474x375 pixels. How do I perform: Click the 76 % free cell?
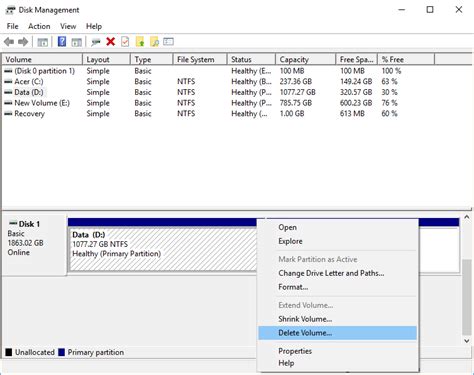click(x=389, y=103)
